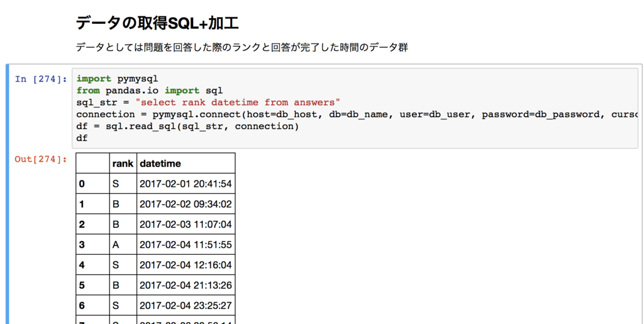644x324 pixels.
Task: Click row index 5 in the table
Action: coord(92,286)
